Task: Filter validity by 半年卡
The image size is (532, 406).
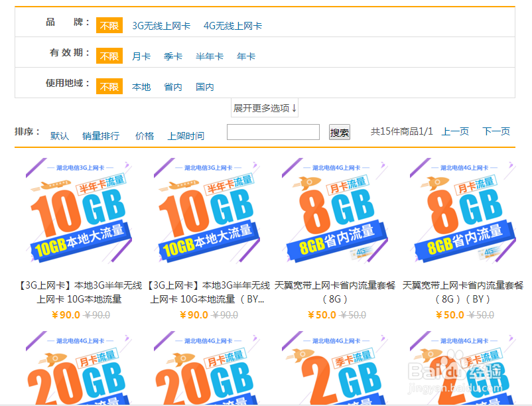Action: (x=210, y=56)
